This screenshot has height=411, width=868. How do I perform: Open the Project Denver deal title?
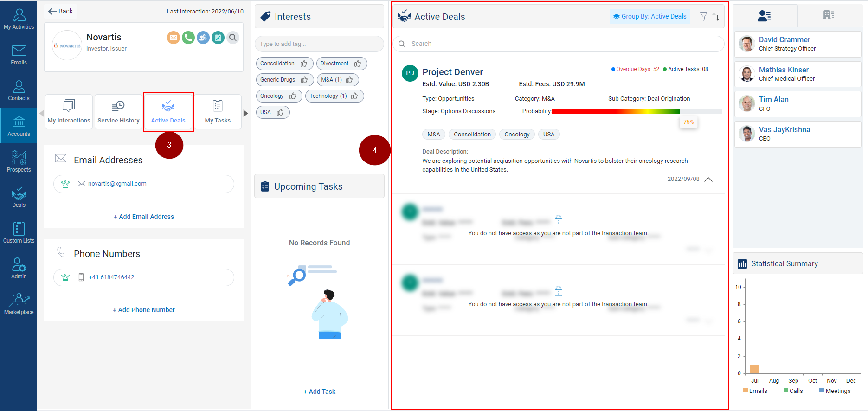pos(452,72)
